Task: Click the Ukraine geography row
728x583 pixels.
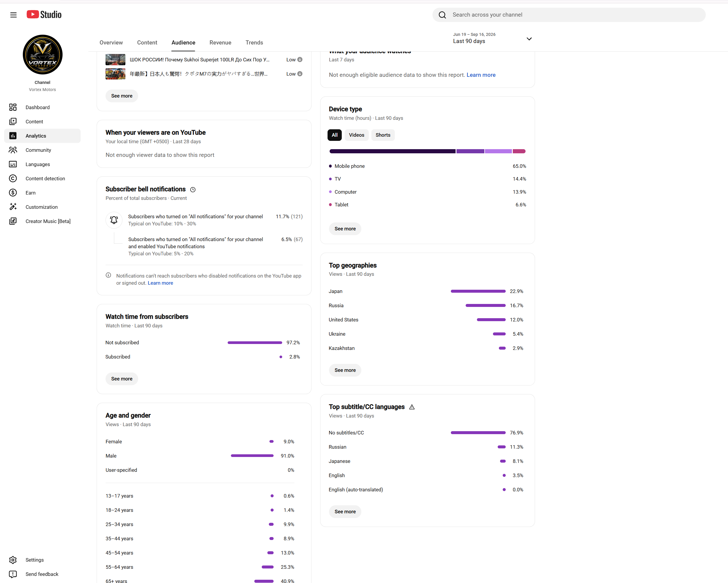Action: coord(426,334)
